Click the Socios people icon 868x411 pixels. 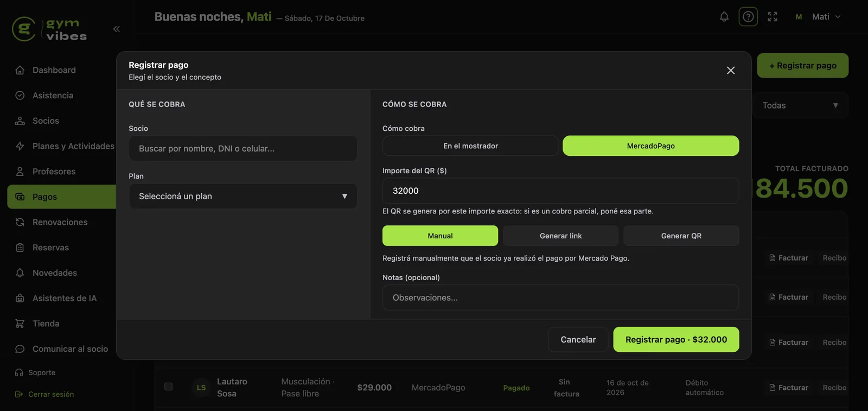pos(20,121)
